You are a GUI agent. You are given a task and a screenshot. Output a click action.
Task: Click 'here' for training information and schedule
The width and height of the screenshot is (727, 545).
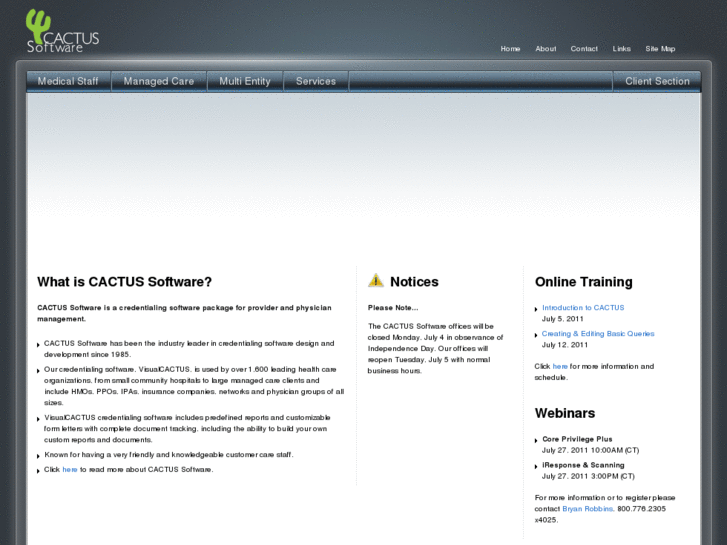[x=560, y=366]
